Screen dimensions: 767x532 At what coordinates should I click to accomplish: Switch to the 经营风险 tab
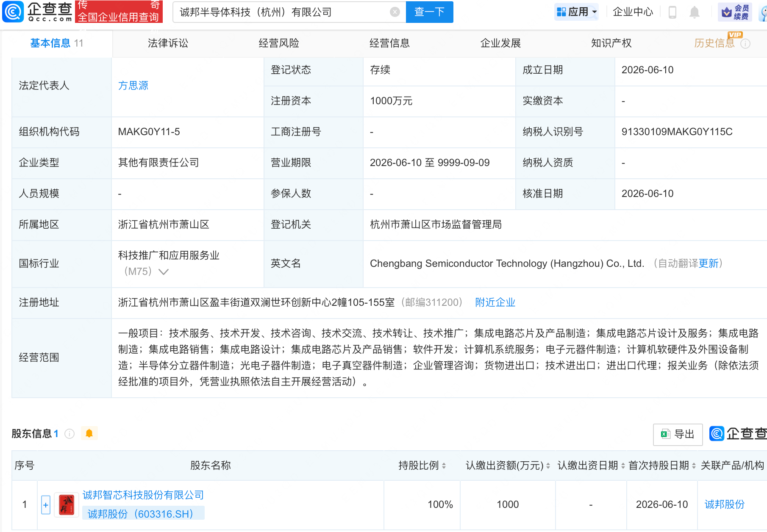279,43
